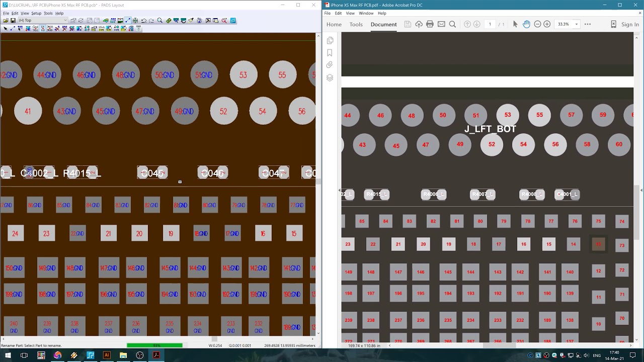Switch to the Home tab in Acrobat
The width and height of the screenshot is (644, 362).
334,24
